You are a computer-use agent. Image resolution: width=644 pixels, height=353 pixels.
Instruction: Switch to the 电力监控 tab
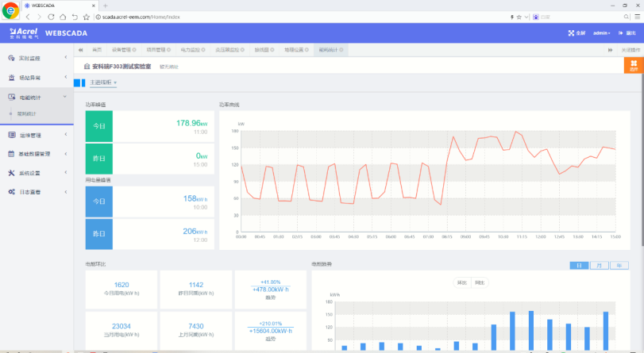tap(191, 49)
